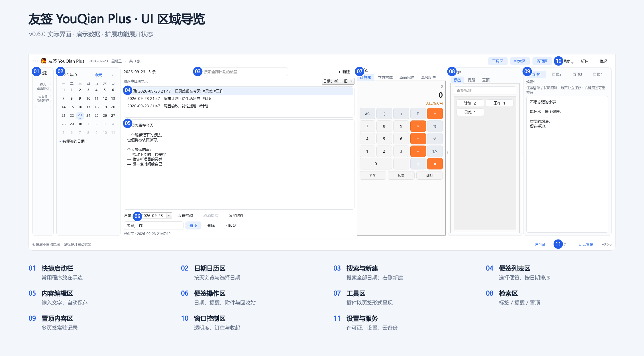Select the 计划 2 tag chip
This screenshot has height=356, width=644.
(x=470, y=103)
